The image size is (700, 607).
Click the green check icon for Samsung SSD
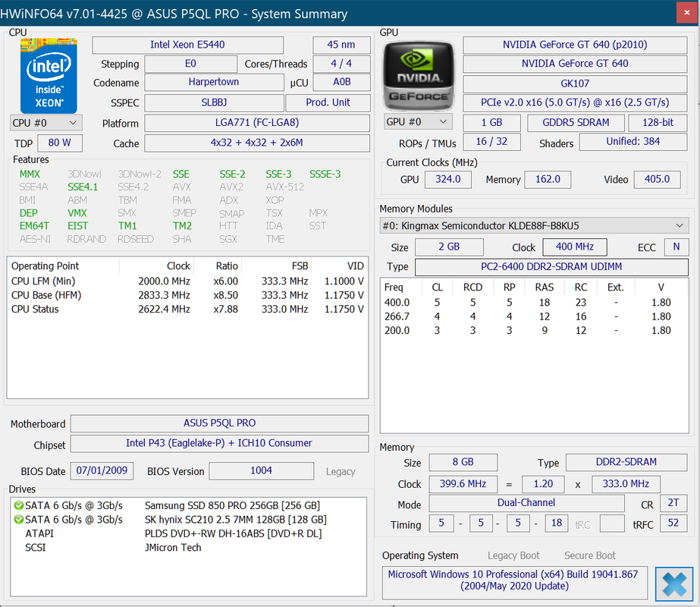point(19,505)
